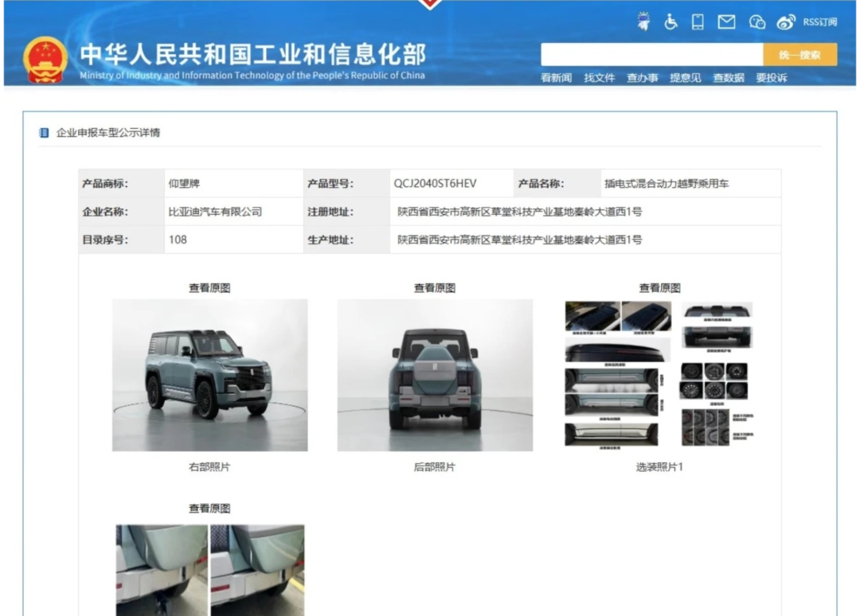The width and height of the screenshot is (860, 616).
Task: Click 查看原图 above the bumper close-up photos
Action: (209, 509)
